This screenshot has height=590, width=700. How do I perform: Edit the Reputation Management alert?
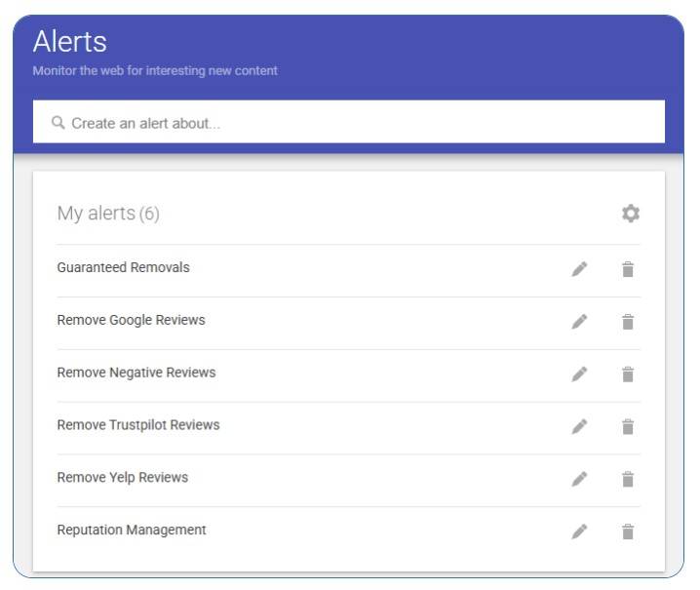click(x=579, y=531)
